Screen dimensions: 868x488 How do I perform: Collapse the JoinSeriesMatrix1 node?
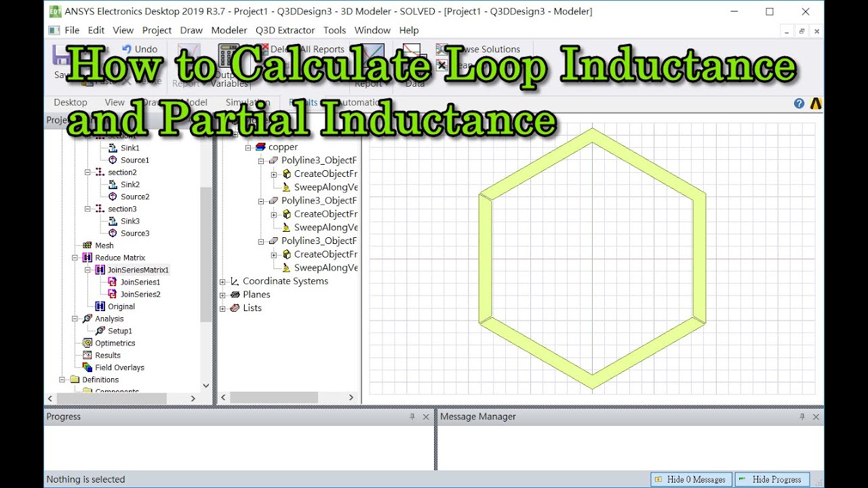(87, 270)
